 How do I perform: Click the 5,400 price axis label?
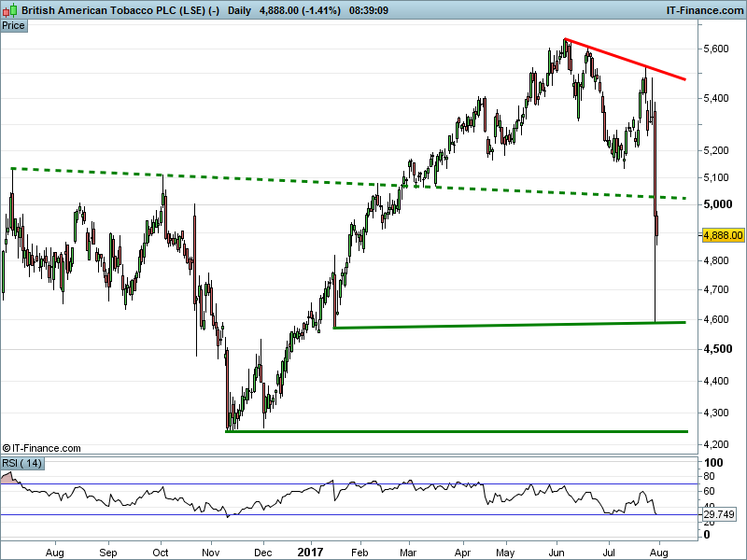pos(715,98)
